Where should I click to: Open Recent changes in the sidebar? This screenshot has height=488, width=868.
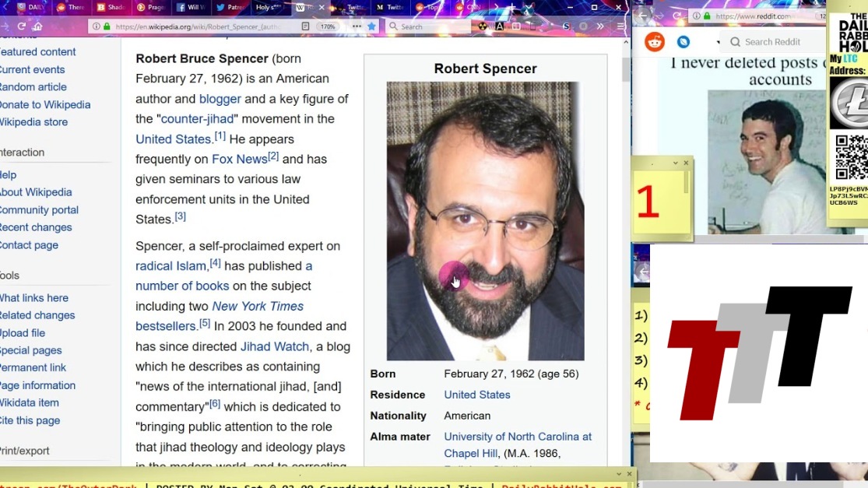click(x=36, y=227)
